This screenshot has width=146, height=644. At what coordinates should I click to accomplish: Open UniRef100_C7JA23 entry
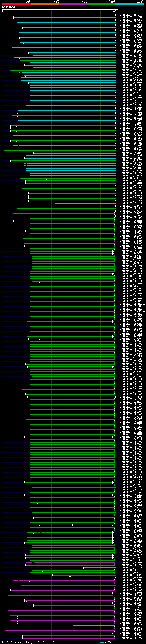click(x=131, y=575)
